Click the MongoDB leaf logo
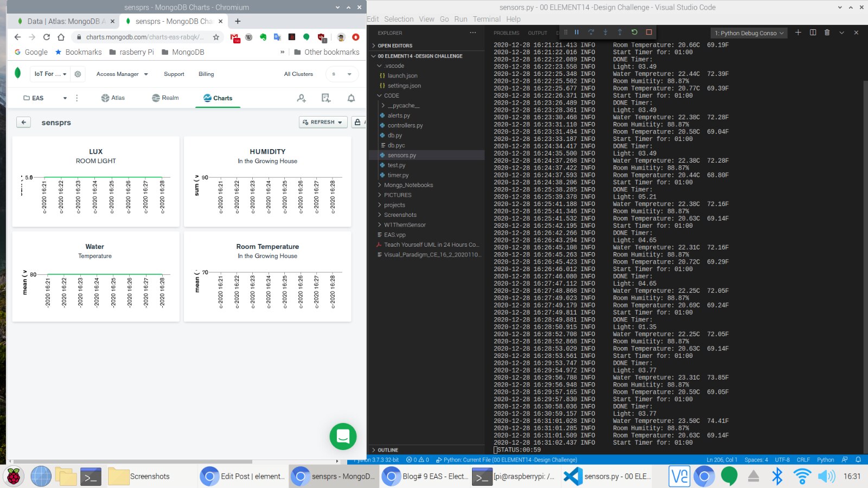This screenshot has width=868, height=488. [17, 73]
